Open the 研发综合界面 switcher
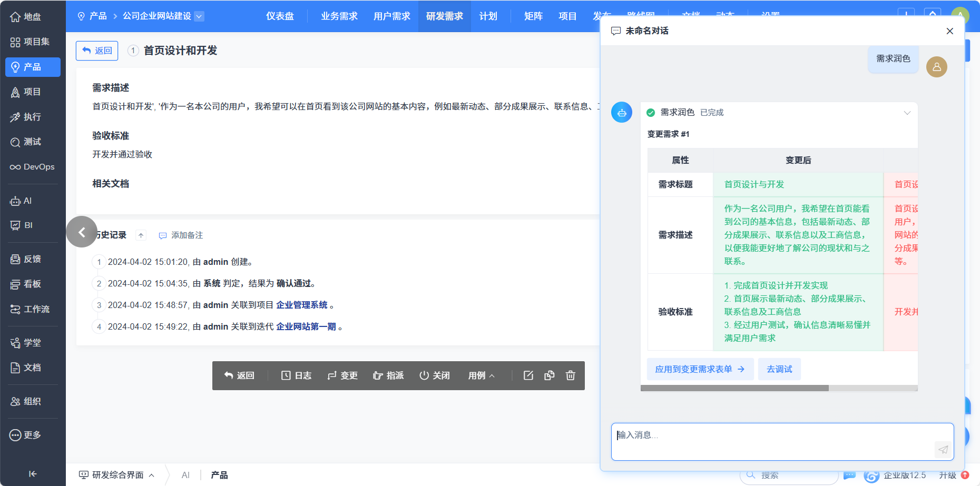Image resolution: width=980 pixels, height=486 pixels. point(117,475)
